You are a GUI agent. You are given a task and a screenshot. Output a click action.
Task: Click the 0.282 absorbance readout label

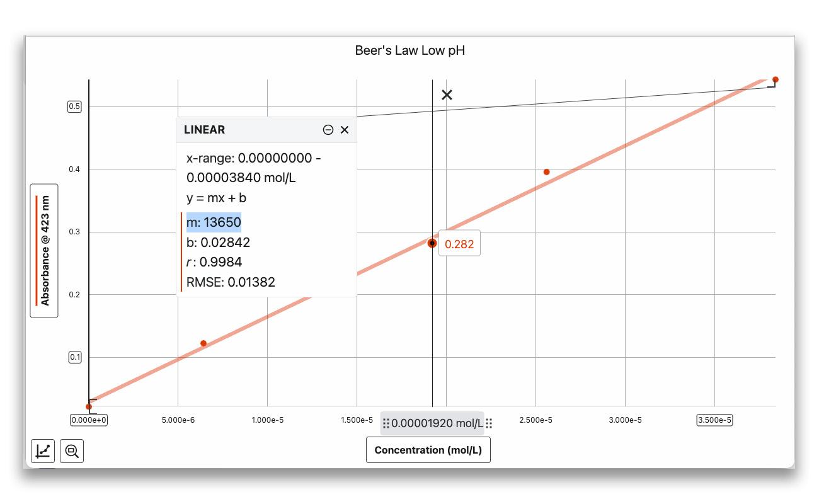[x=459, y=244]
